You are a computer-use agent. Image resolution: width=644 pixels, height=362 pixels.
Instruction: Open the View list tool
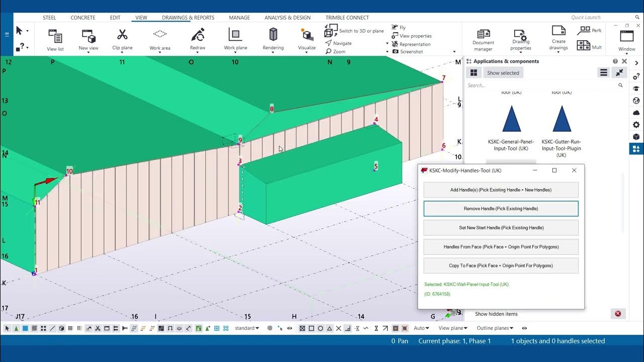55,40
